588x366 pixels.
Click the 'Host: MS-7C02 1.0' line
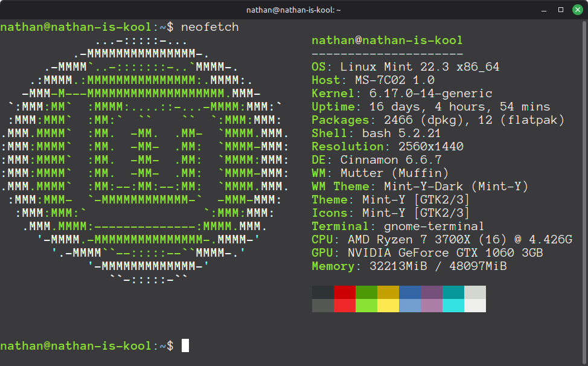pos(373,80)
